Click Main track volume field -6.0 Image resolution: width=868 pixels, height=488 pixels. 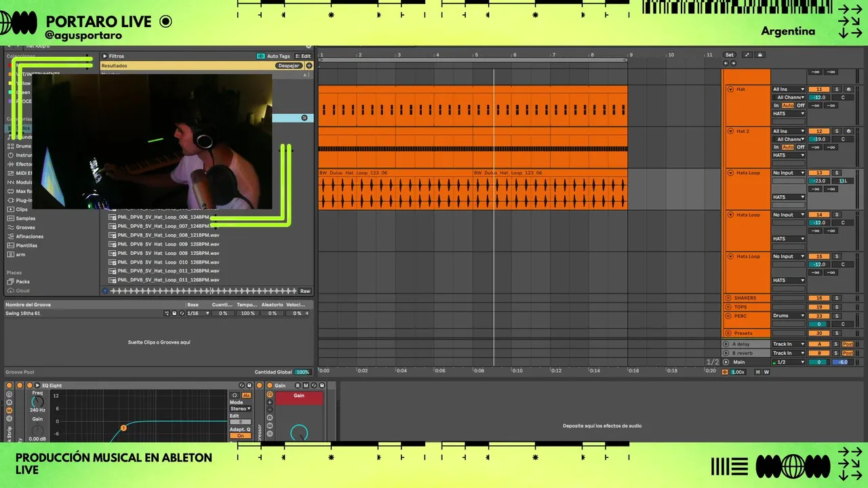[844, 363]
